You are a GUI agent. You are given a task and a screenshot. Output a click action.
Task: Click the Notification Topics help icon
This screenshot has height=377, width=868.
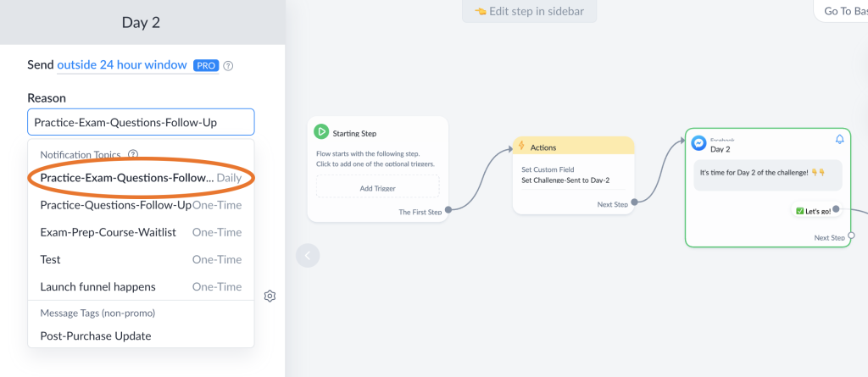133,154
